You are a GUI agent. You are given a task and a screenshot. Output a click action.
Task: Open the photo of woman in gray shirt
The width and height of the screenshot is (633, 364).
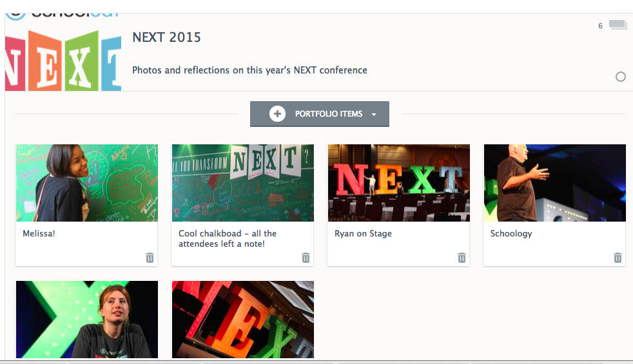[x=86, y=319]
